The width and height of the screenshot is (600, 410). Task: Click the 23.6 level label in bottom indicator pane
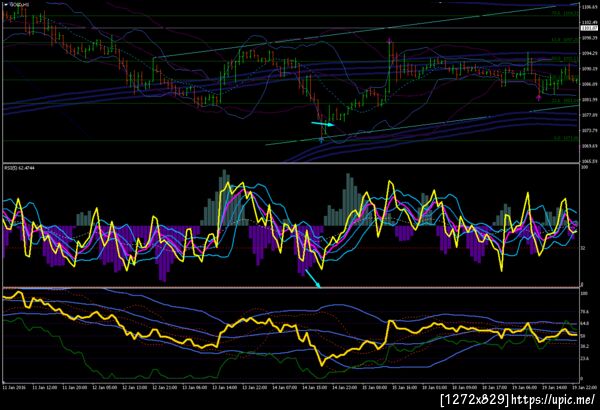(x=584, y=358)
